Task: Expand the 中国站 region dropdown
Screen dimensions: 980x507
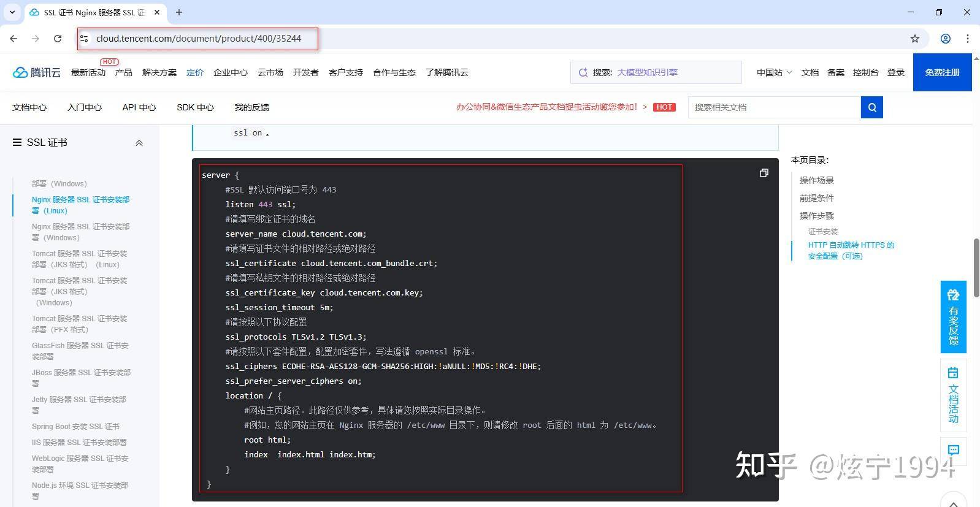Action: pyautogui.click(x=774, y=72)
